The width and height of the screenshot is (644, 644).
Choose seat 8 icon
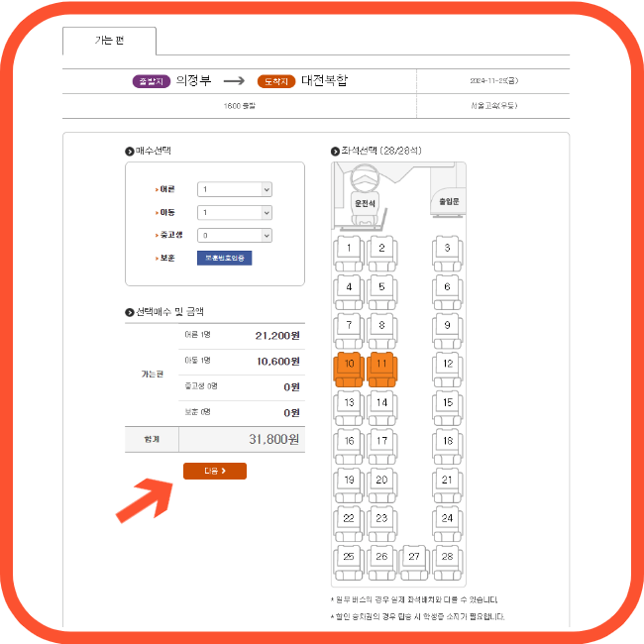[x=382, y=330]
